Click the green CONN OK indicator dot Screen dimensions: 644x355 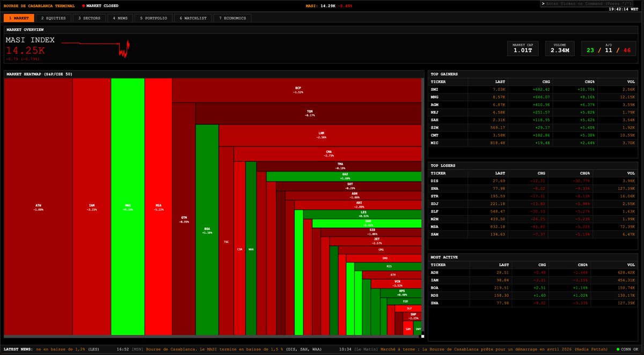[618, 350]
